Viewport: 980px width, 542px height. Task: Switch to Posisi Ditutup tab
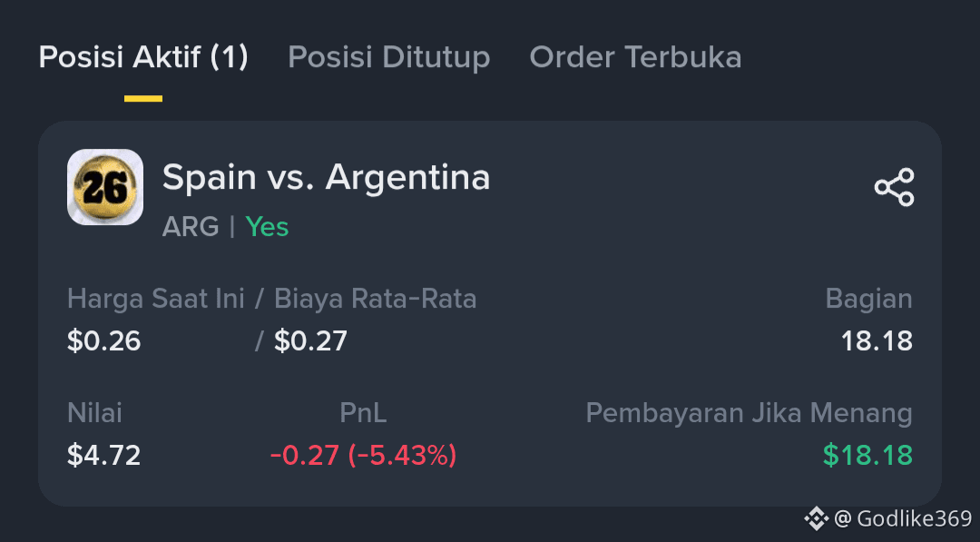(x=388, y=57)
